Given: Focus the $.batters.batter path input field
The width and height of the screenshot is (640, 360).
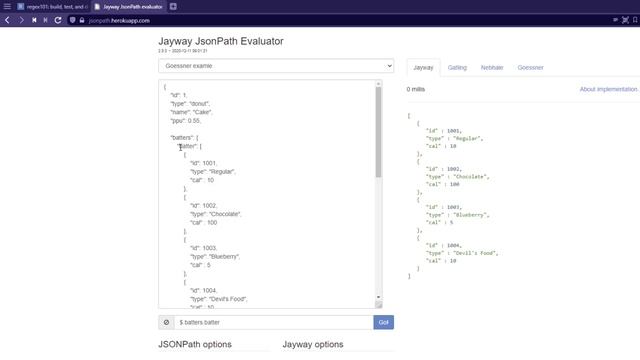Looking at the screenshot, I should pyautogui.click(x=273, y=322).
